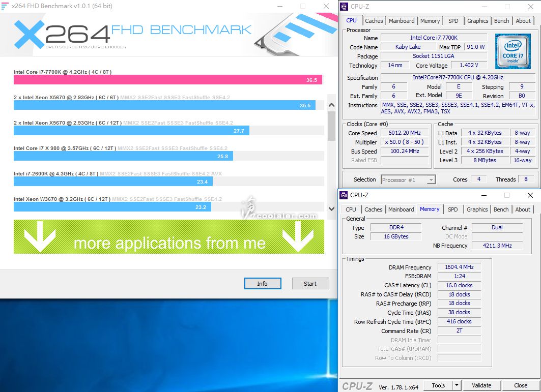Click the Core i7 X 980 25.8 bar
The height and width of the screenshot is (392, 541).
[123, 156]
